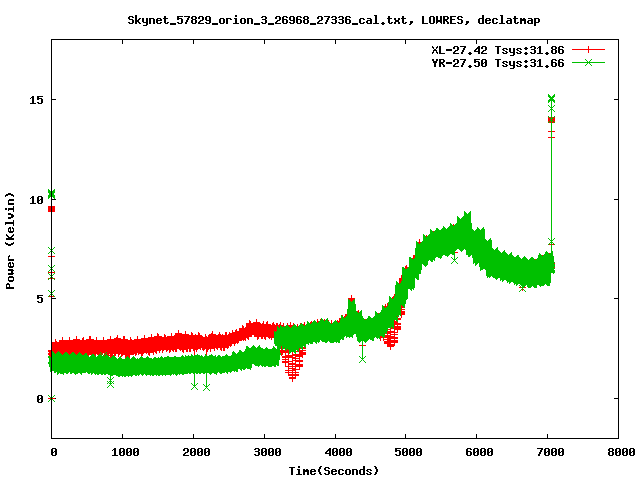Click the red XL legend line sample
Screen dimensions: 640x480
point(588,50)
